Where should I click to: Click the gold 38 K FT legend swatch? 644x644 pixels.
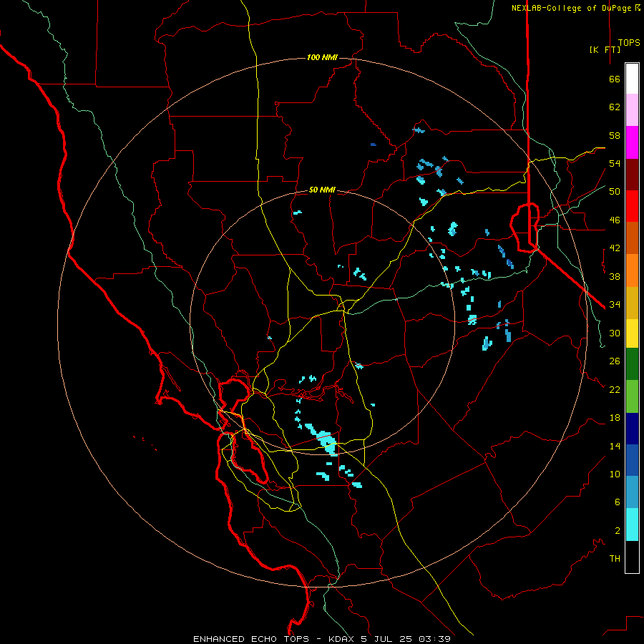(x=632, y=303)
